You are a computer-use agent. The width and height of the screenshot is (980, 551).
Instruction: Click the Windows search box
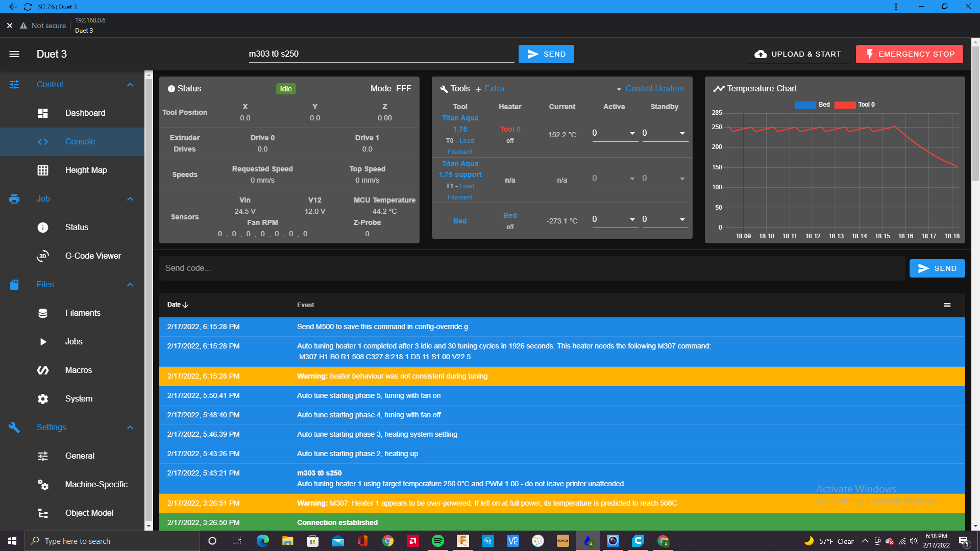[x=112, y=541]
